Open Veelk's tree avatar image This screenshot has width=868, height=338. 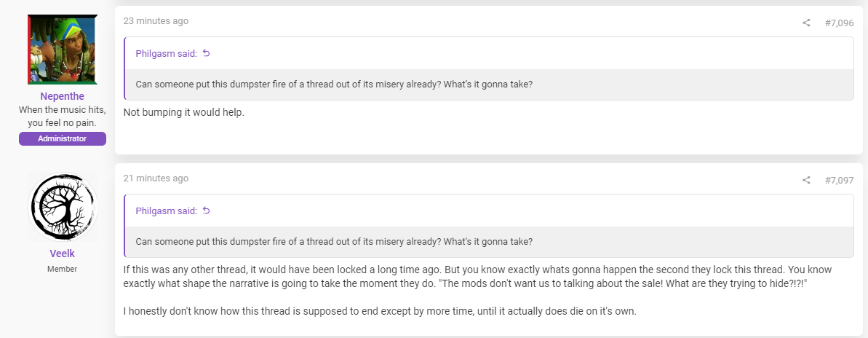pyautogui.click(x=63, y=207)
